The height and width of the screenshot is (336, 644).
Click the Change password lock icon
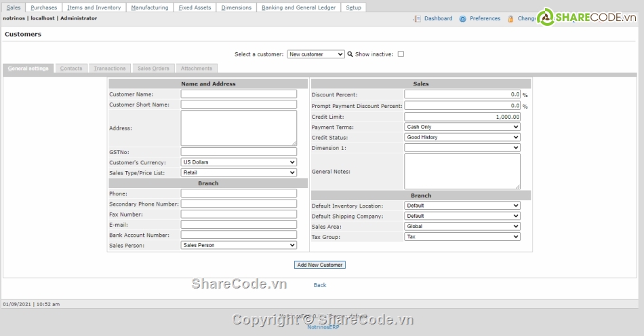(x=510, y=18)
